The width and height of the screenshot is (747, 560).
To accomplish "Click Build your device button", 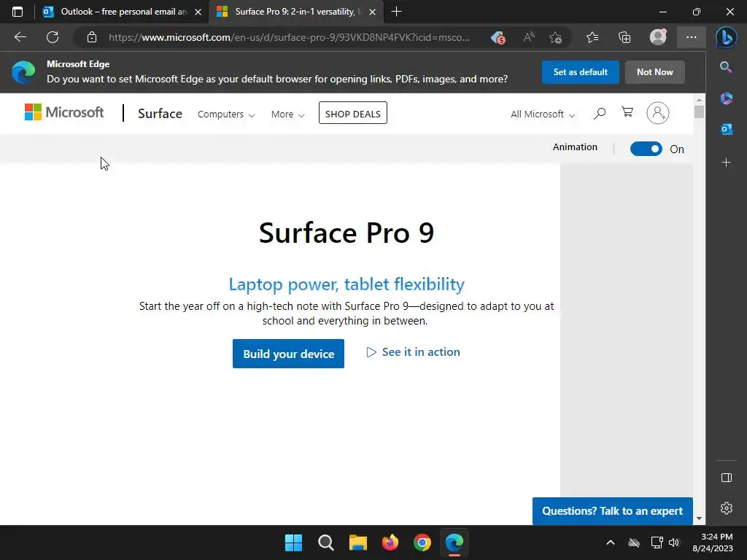I will pos(288,354).
